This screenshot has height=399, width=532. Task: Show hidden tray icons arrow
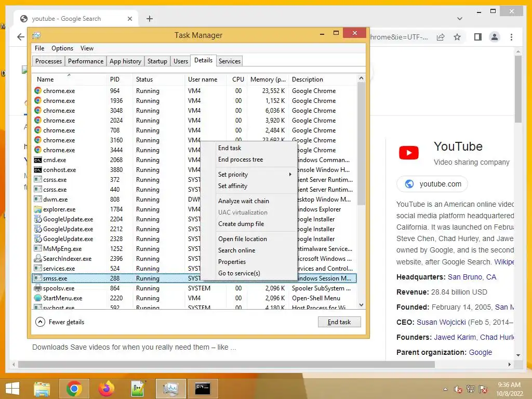(x=445, y=389)
